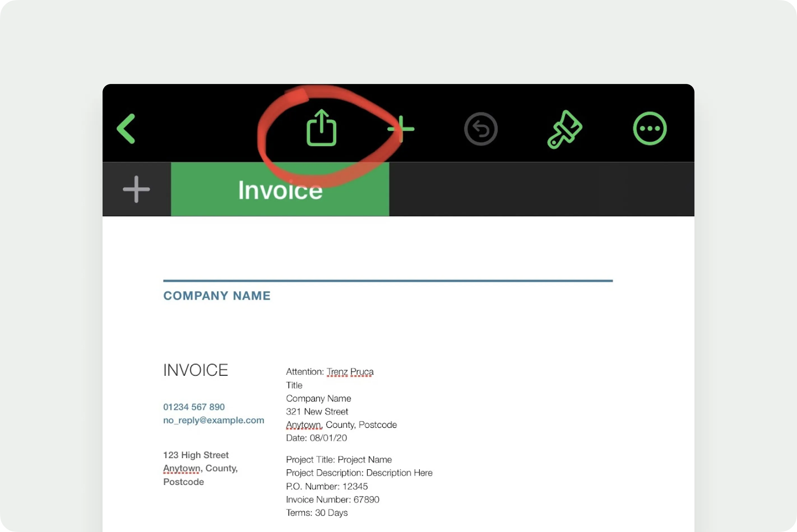This screenshot has height=532, width=797.
Task: Click the Invoice Number: 67890 text
Action: (333, 500)
